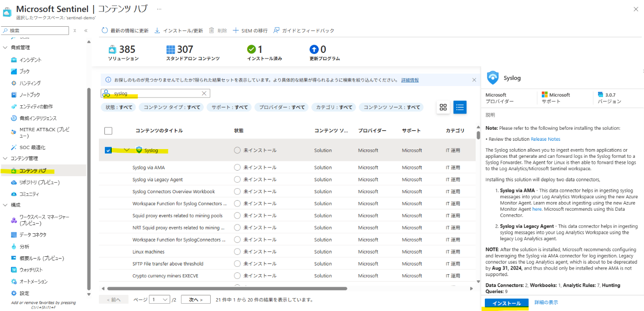The image size is (644, 311).
Task: Collapse the Syslog row chevron
Action: click(x=127, y=150)
